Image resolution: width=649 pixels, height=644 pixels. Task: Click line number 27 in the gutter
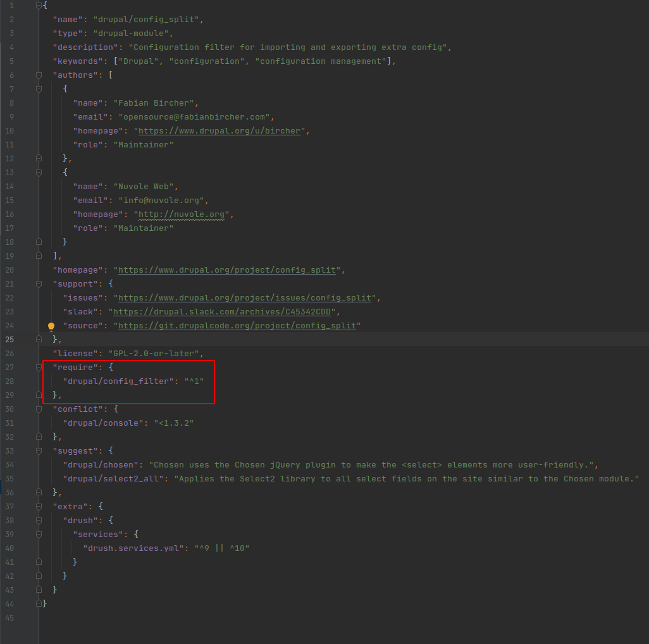click(9, 367)
